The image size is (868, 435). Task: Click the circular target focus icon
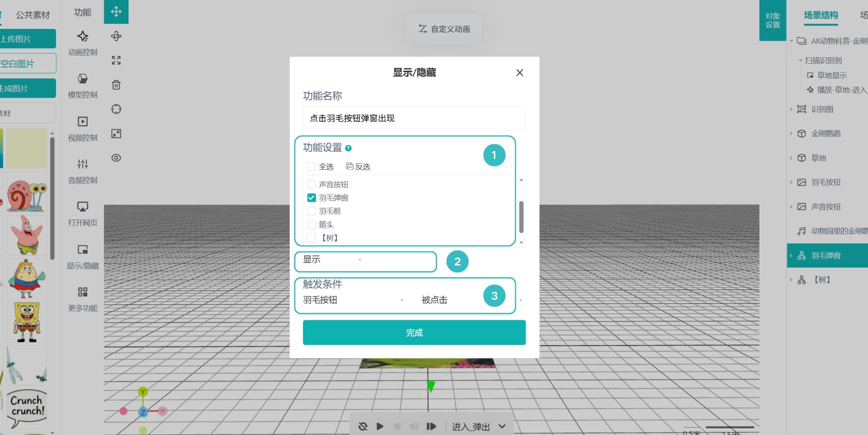point(116,109)
